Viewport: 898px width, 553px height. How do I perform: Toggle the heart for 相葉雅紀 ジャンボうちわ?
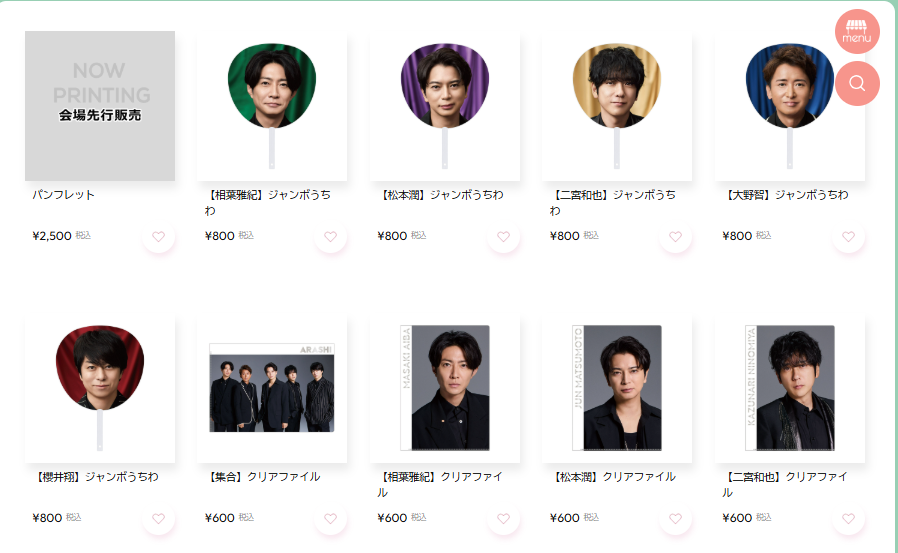click(330, 236)
